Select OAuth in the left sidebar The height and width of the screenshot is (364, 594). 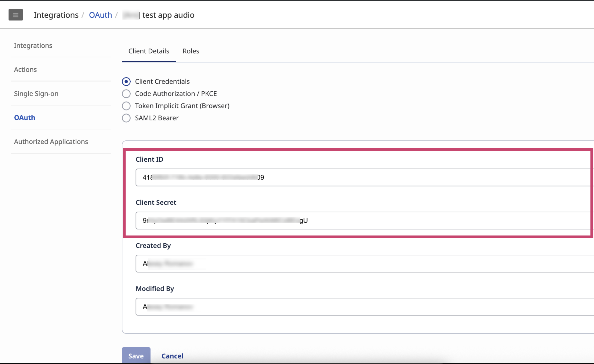click(24, 117)
